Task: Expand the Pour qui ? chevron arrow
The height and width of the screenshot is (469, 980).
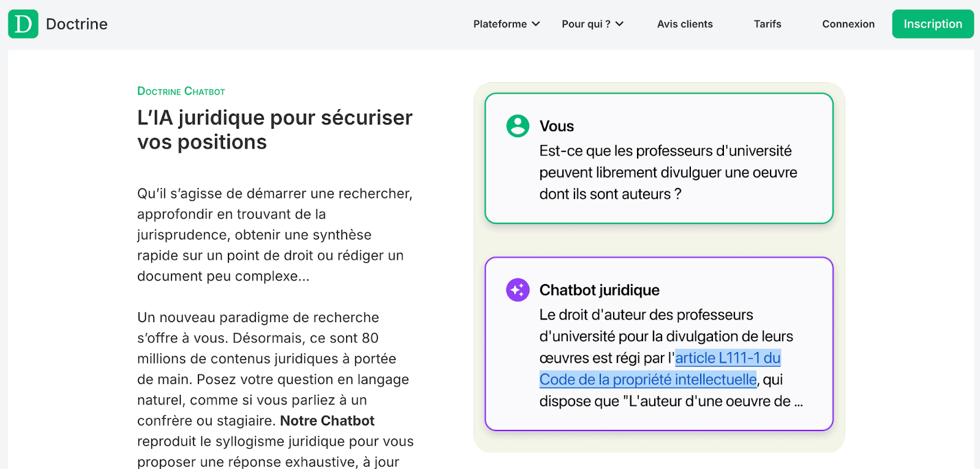Action: point(619,24)
